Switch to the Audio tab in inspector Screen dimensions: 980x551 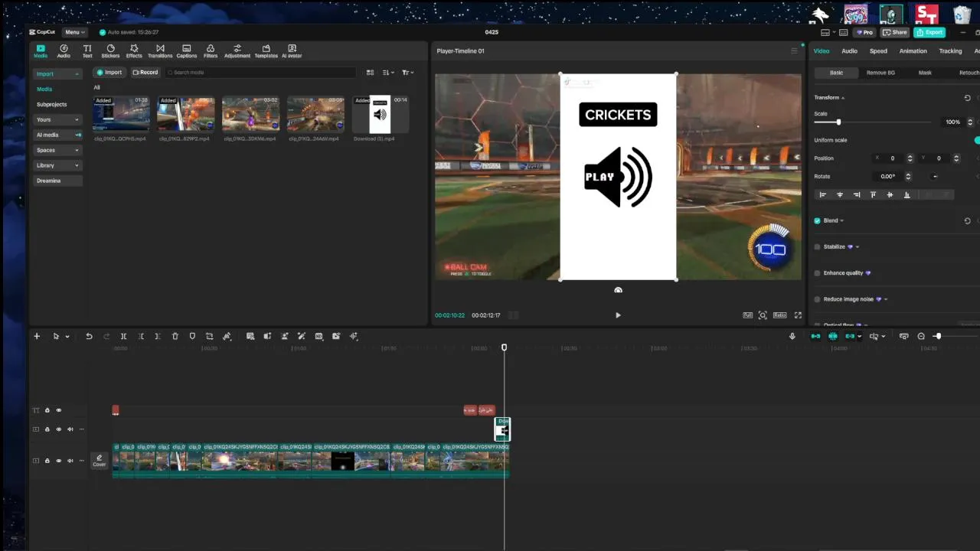(x=849, y=51)
